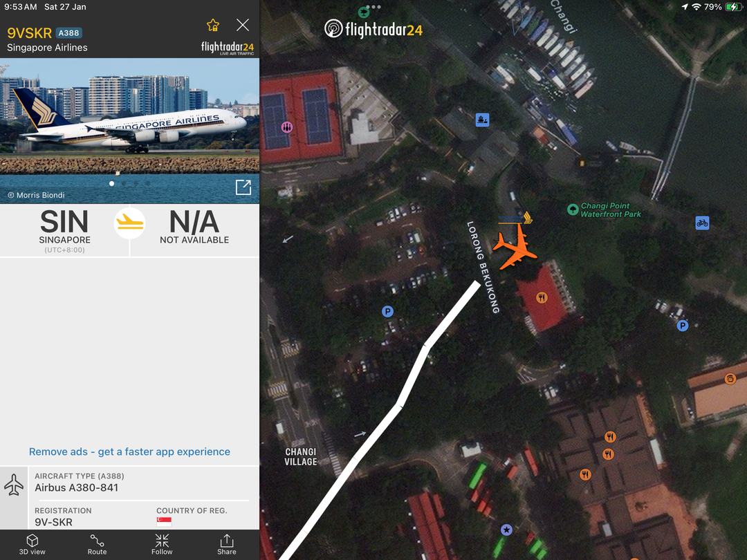Expand the Aircraft Type details row

129,483
